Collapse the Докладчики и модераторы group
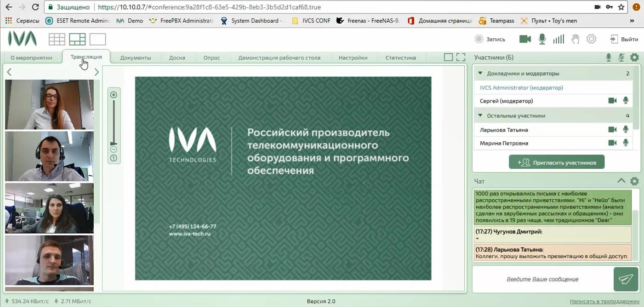The image size is (644, 307). 480,73
